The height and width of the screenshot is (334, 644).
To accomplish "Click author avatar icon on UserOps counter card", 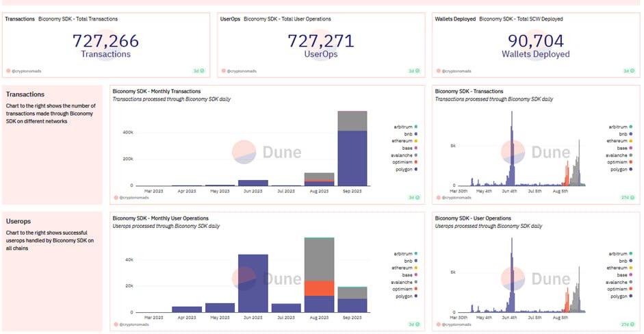I will point(223,71).
